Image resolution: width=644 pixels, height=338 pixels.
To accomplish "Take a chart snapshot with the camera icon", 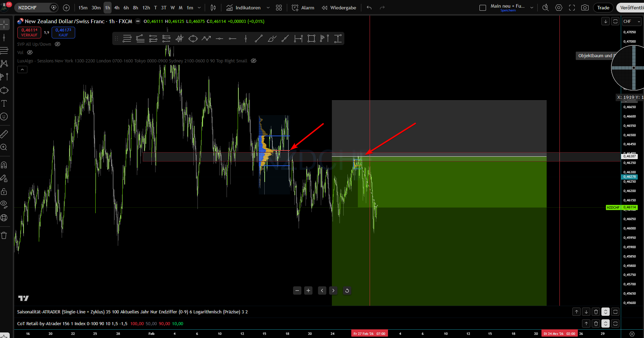I will 585,7.
